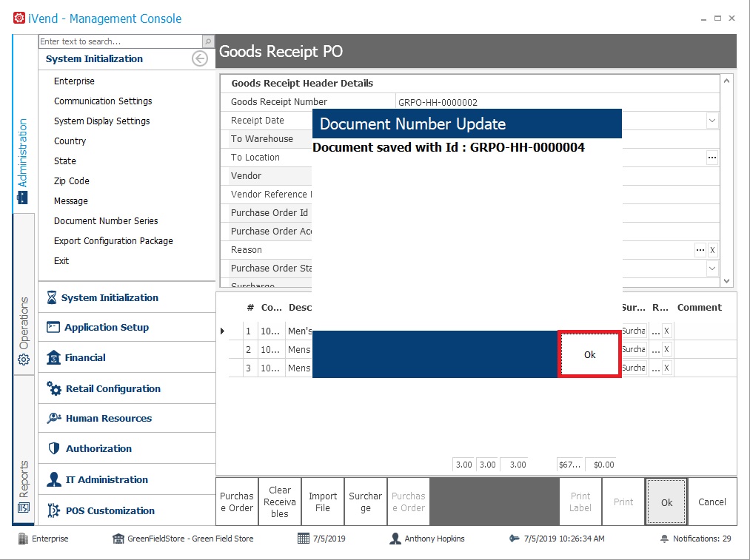The width and height of the screenshot is (750, 560).
Task: Click the Print Label button
Action: tap(580, 502)
